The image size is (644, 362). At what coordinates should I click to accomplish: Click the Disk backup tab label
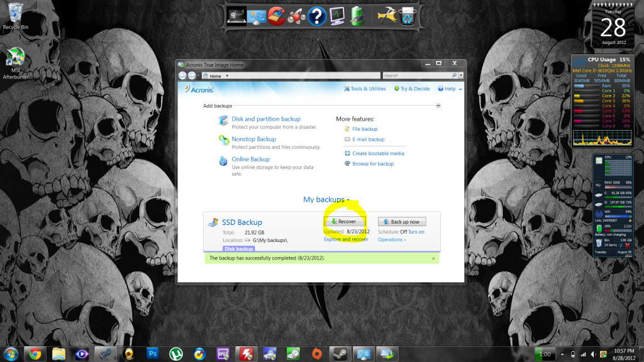[238, 249]
